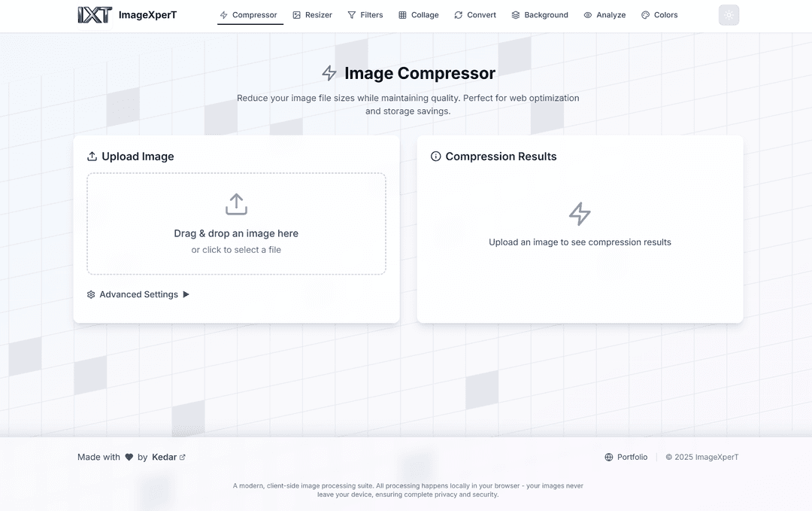Open the Collage grid icon
812x511 pixels.
[402, 15]
